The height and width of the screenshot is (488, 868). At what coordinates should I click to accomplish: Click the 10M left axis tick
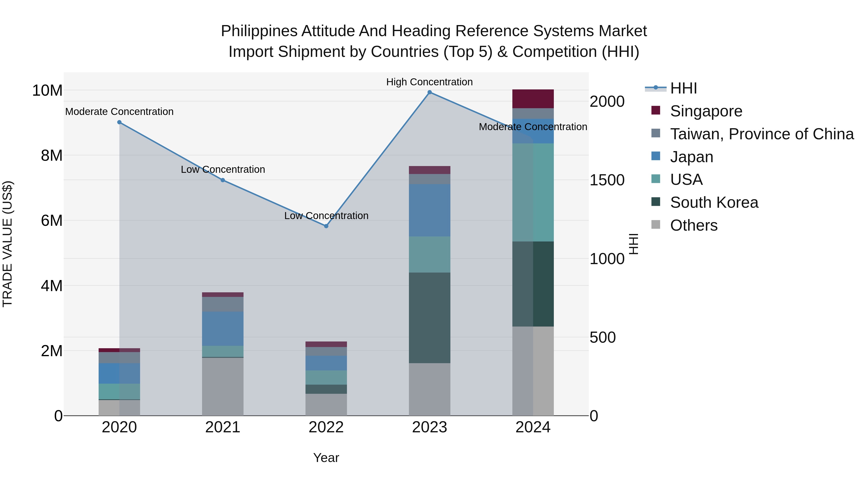47,90
